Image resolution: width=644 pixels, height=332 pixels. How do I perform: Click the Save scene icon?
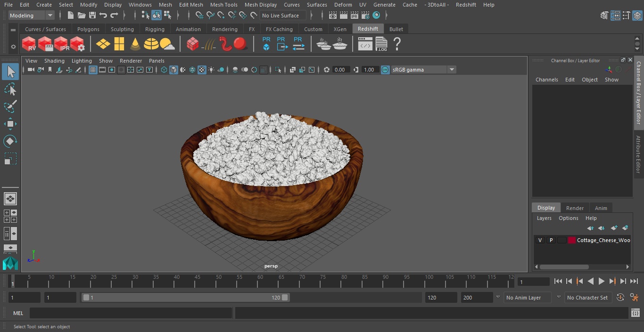92,16
